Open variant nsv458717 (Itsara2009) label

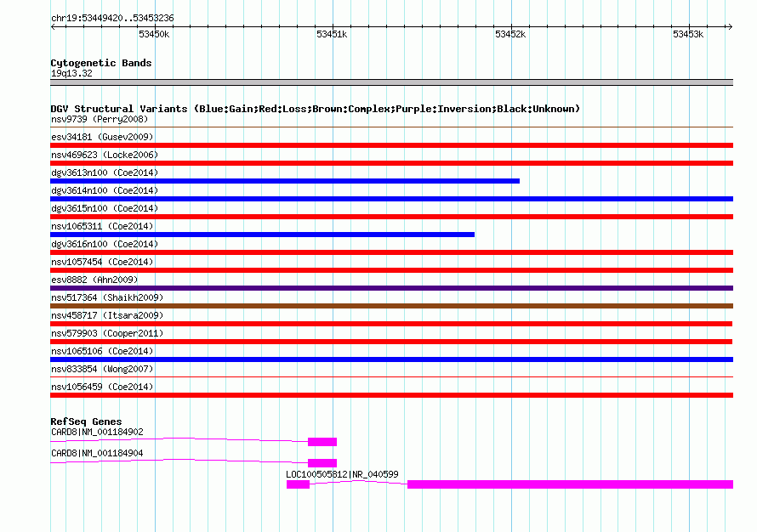click(x=107, y=315)
